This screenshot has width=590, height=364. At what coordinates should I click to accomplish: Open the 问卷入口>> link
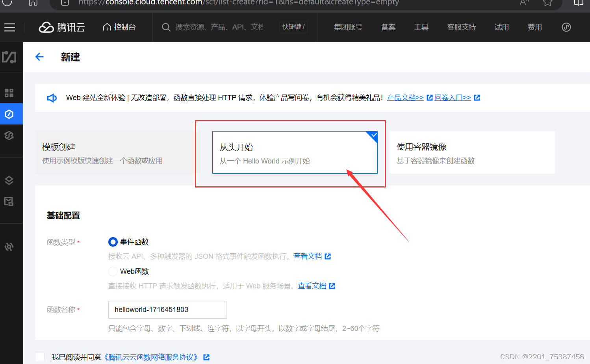point(453,98)
